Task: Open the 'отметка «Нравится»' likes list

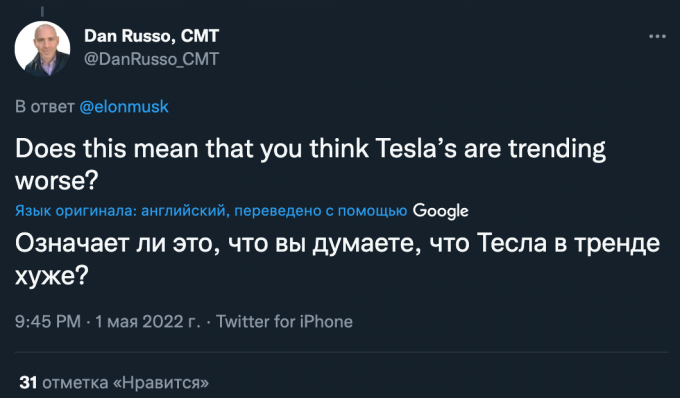Action: point(126,382)
